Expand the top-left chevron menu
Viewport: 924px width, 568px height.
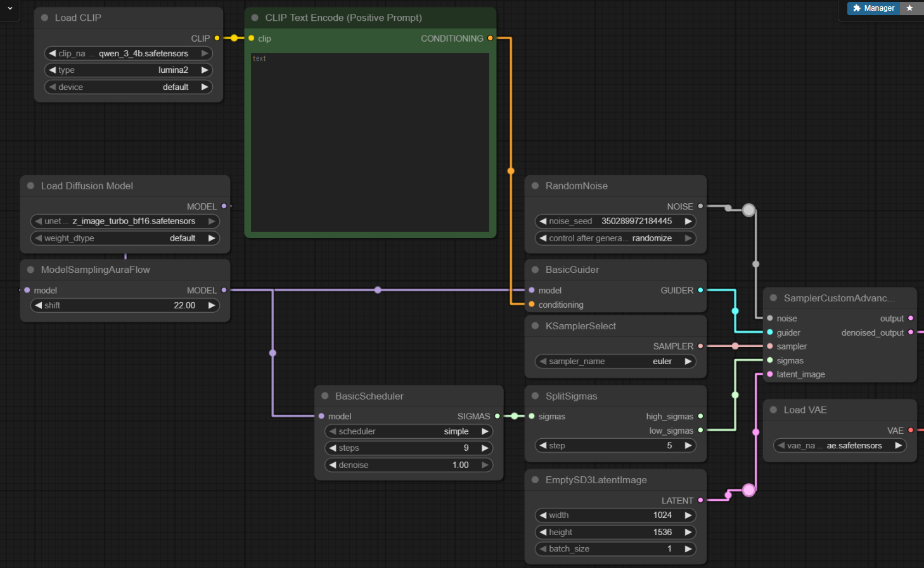[10, 8]
